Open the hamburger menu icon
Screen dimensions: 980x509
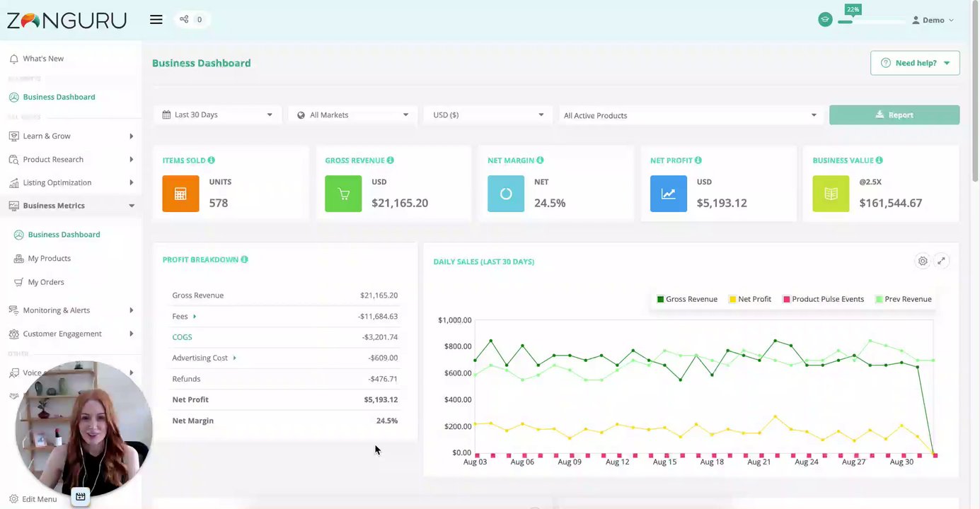(156, 20)
